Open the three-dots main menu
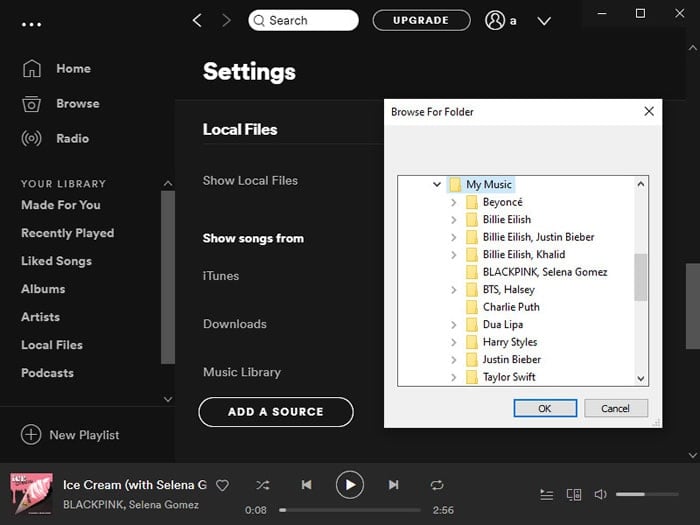The image size is (700, 525). [32, 25]
